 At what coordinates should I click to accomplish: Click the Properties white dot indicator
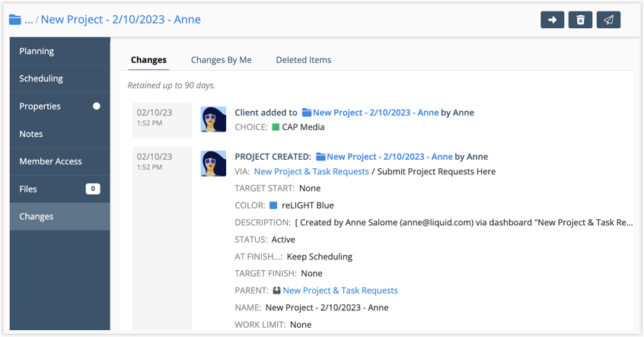97,107
